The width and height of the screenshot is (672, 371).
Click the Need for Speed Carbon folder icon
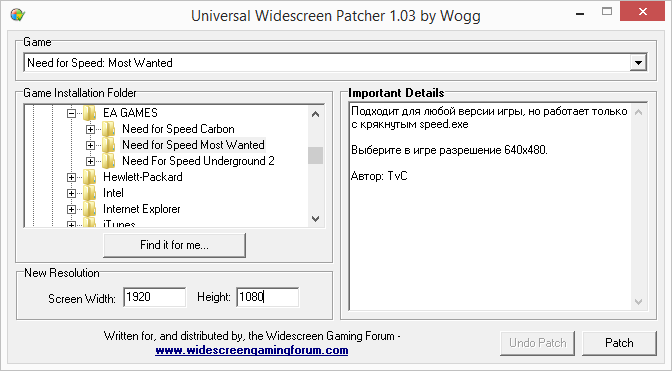pos(108,129)
